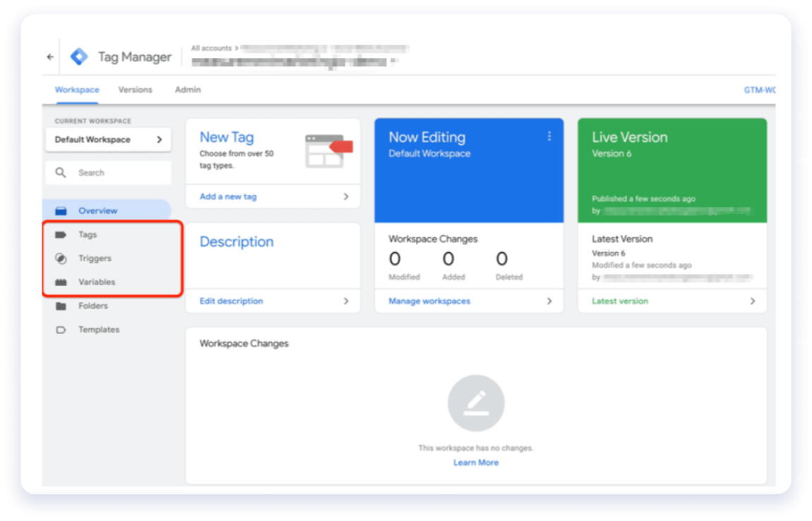The width and height of the screenshot is (812, 521).
Task: Select Overview in the sidebar
Action: (x=107, y=211)
